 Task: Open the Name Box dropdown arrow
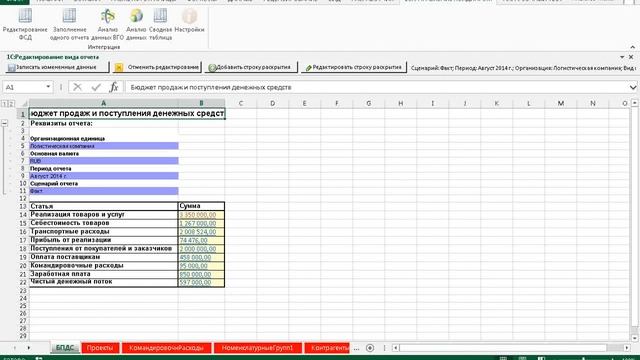tap(48, 87)
